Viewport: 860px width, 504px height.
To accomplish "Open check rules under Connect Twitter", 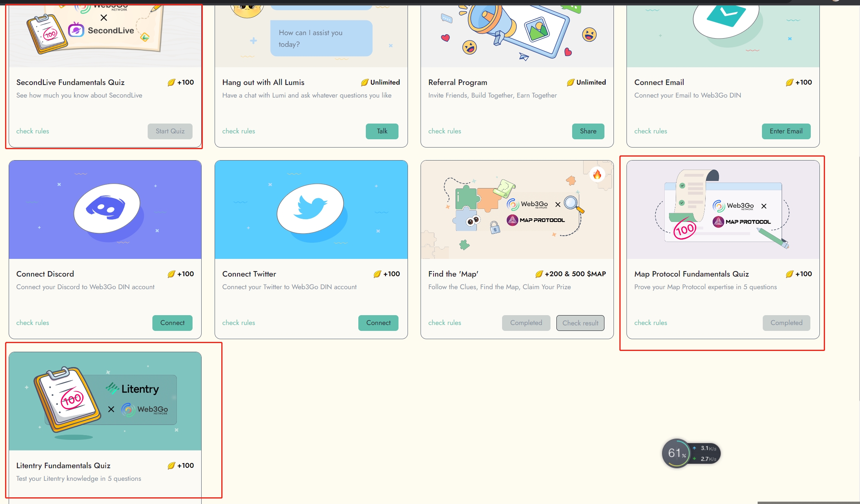I will coord(238,323).
